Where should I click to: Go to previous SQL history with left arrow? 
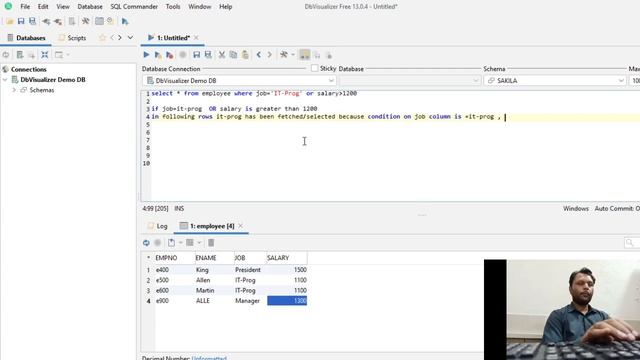pos(258,55)
